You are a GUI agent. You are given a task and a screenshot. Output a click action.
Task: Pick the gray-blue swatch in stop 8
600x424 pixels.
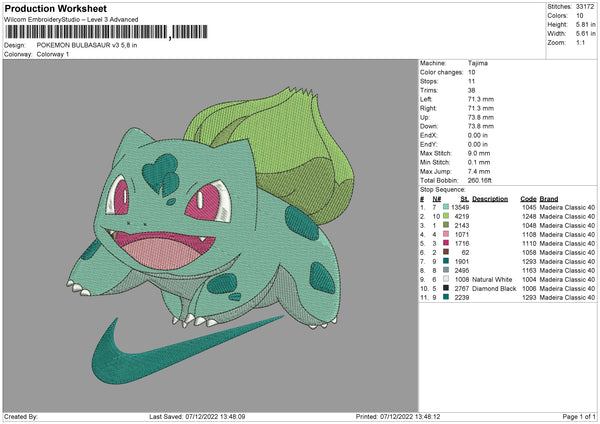click(446, 270)
